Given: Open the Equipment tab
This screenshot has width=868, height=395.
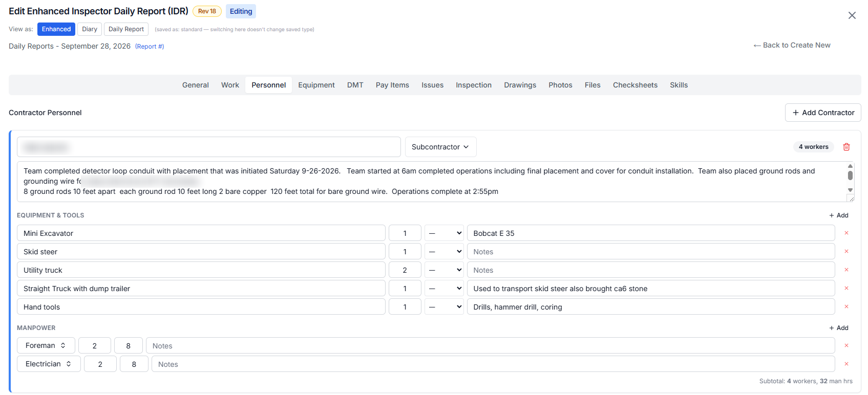Looking at the screenshot, I should tap(316, 85).
